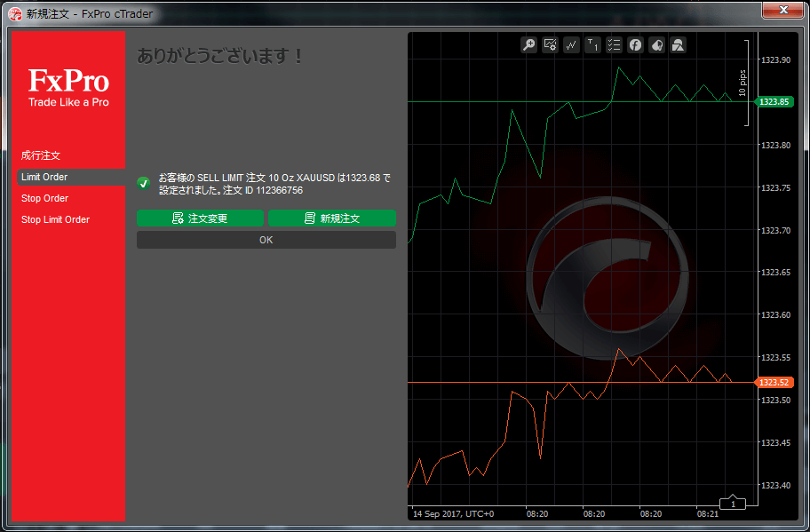Switch to the Stop Order tab
The image size is (810, 532).
45,198
